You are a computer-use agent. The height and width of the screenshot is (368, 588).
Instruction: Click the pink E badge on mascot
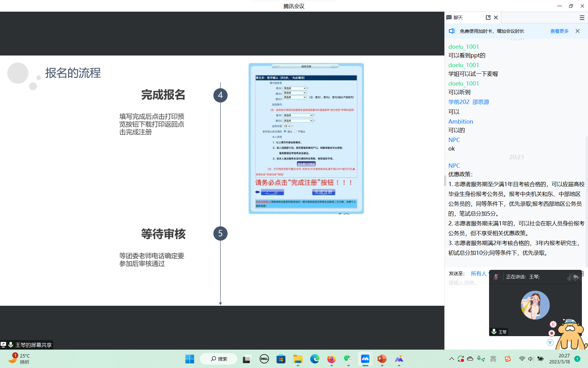[553, 324]
